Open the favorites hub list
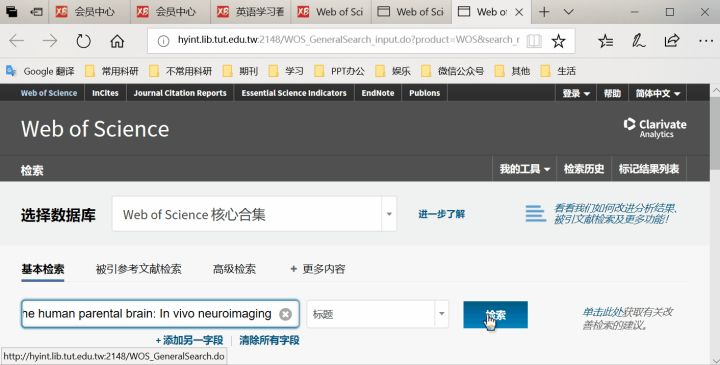The height and width of the screenshot is (365, 720). 606,41
